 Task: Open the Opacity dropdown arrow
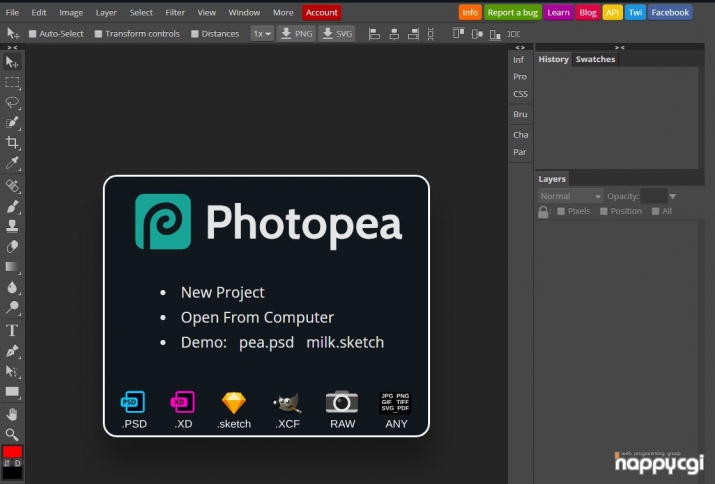tap(673, 197)
